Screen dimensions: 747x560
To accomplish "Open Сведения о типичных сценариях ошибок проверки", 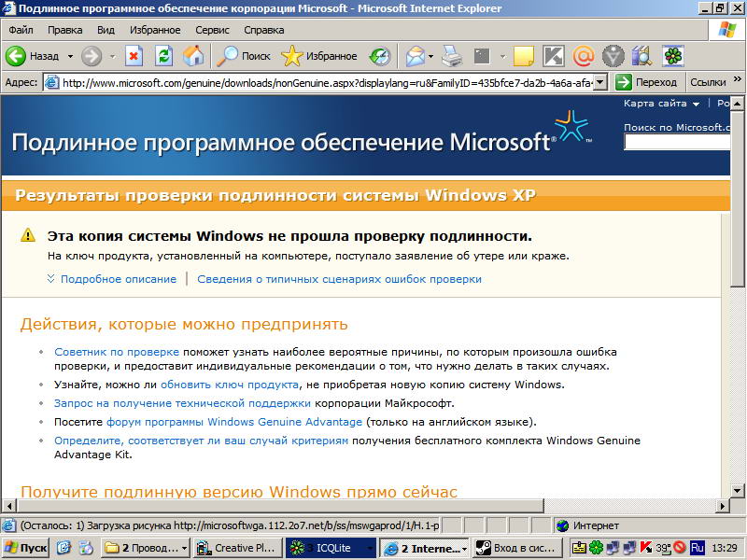I will point(340,278).
